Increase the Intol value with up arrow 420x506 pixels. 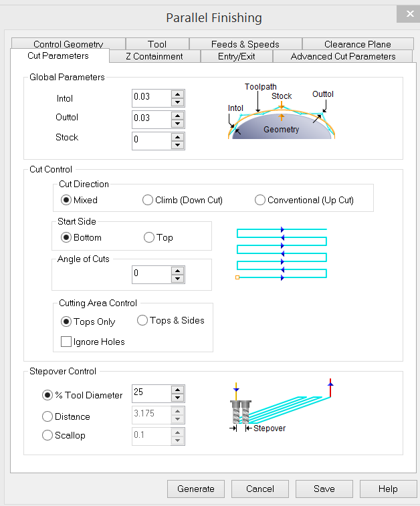click(x=177, y=94)
